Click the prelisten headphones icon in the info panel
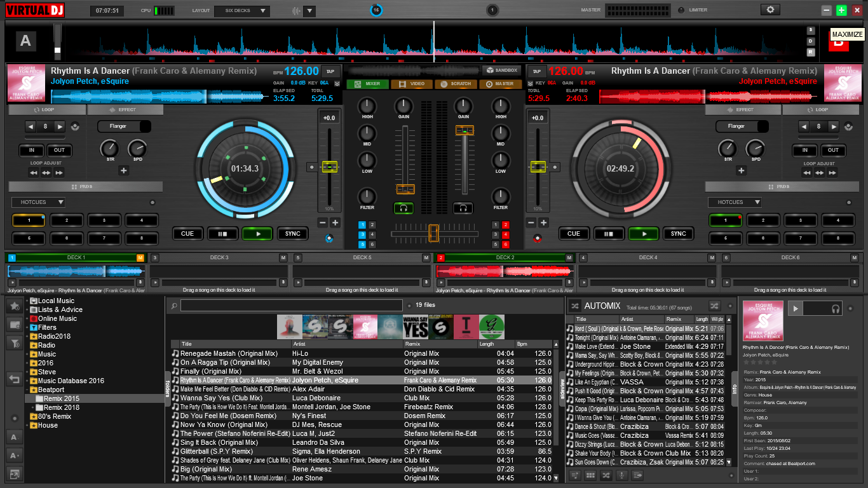Screen dimensions: 868x488 point(836,308)
